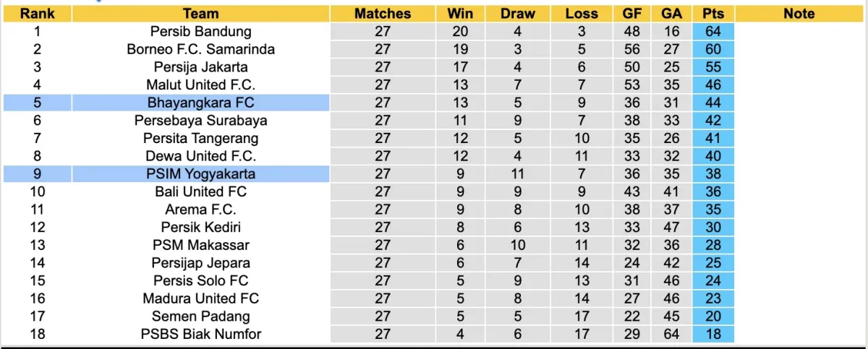Click the Win column header
Image resolution: width=868 pixels, height=349 pixels.
pos(460,14)
